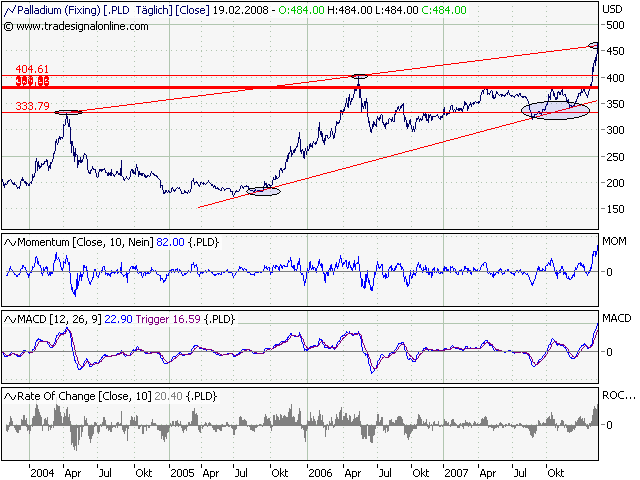Viewport: 640px width, 480px height.
Task: Click the Palladium chart line icon
Action: click(x=10, y=8)
